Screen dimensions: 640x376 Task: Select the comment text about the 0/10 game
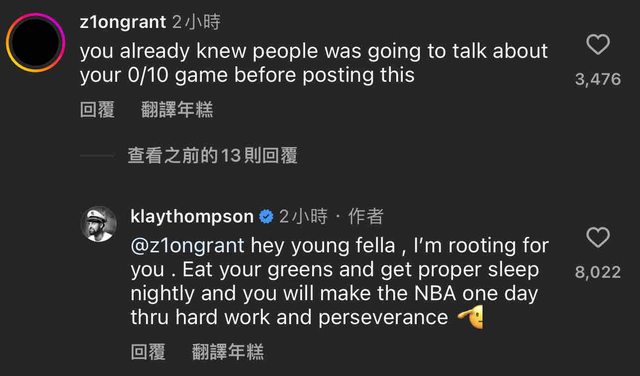point(314,63)
